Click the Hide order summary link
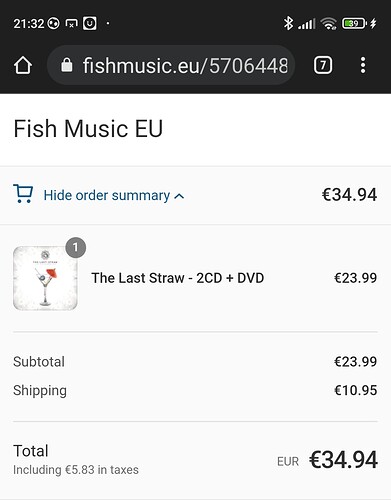The image size is (391, 500). pos(107,195)
